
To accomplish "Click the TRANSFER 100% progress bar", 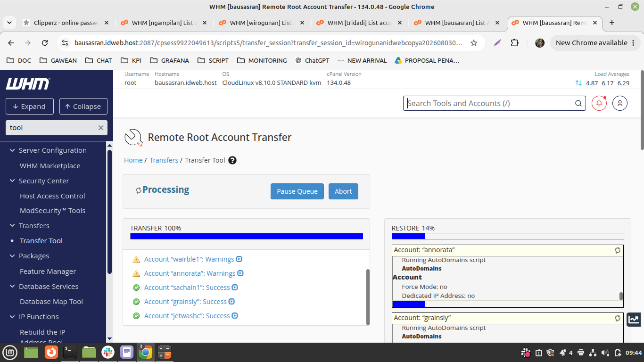I will (247, 236).
